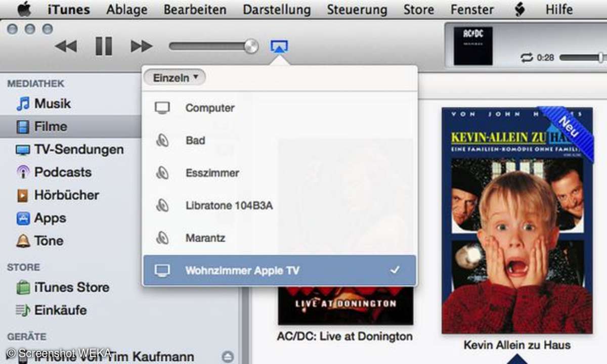The image size is (607, 364).
Task: Open the Einzeln dropdown
Action: click(174, 78)
